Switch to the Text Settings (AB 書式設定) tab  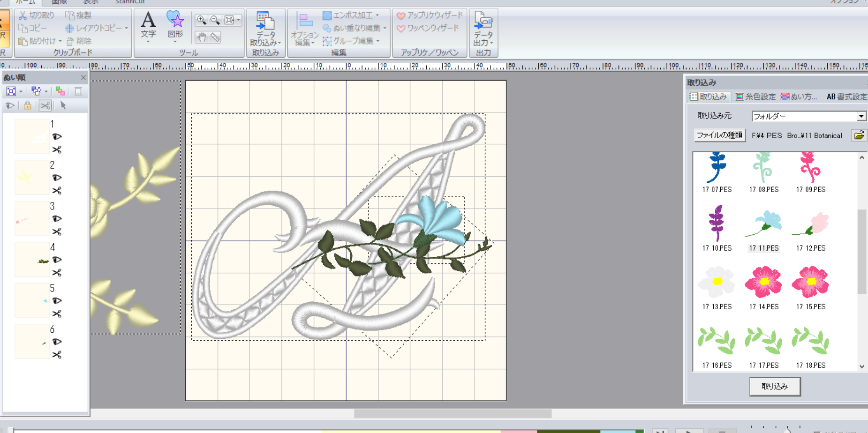(x=846, y=97)
